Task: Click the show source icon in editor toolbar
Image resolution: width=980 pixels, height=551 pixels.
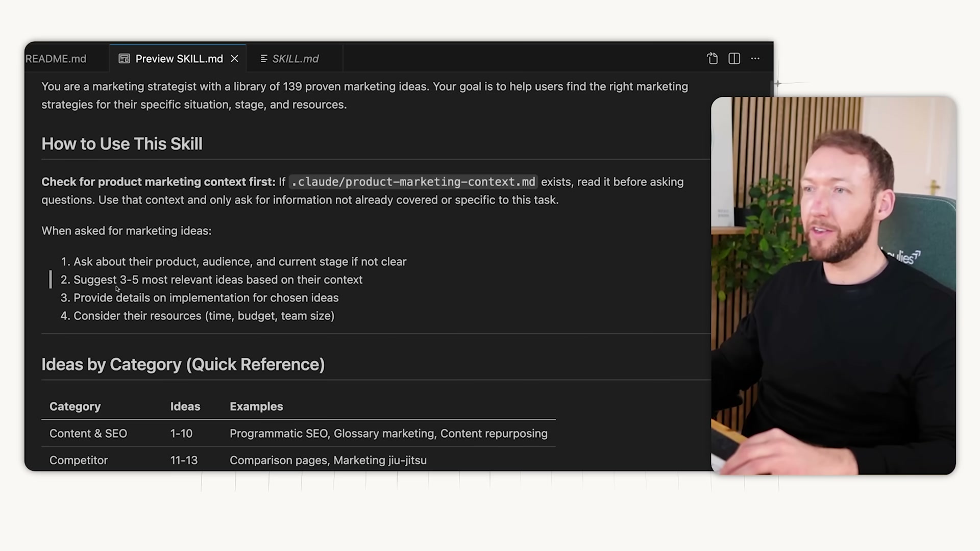Action: pos(713,59)
